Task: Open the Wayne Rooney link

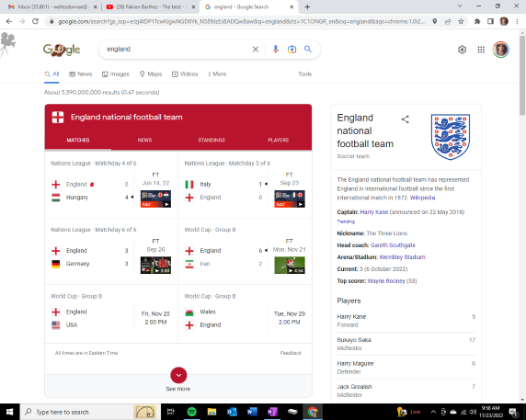Action: pos(386,281)
